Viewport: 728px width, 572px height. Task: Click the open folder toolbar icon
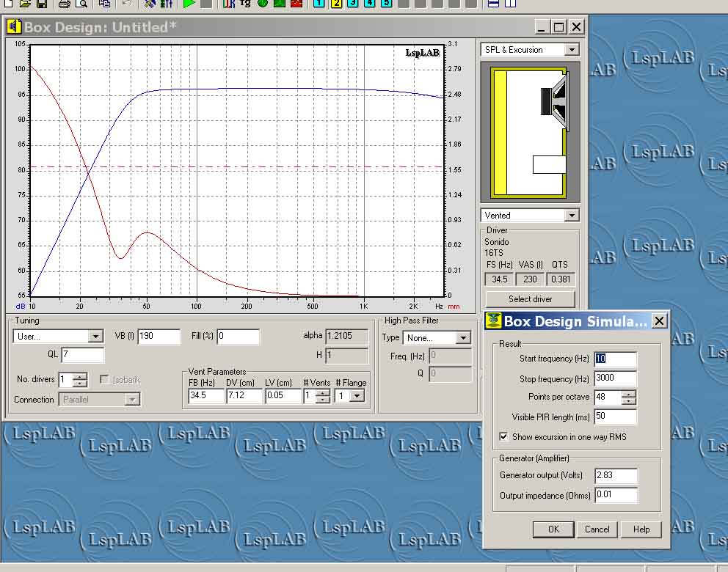pyautogui.click(x=25, y=4)
